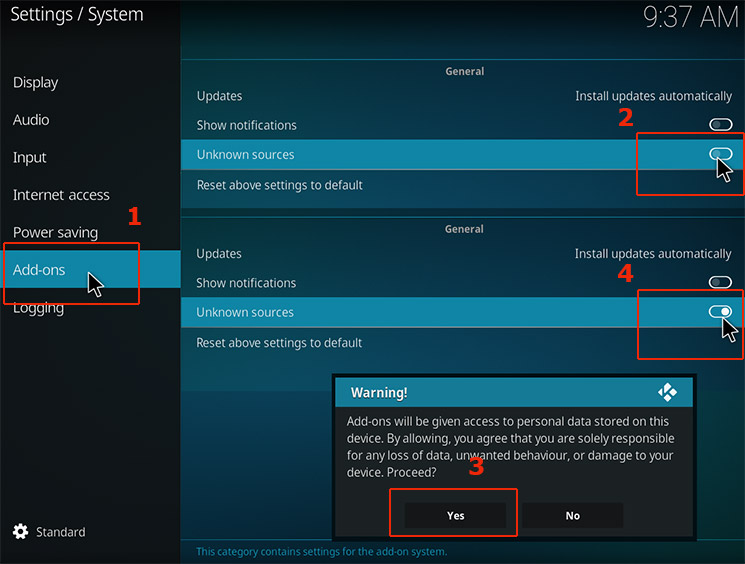Click Reset above settings to default in lower panel
The height and width of the screenshot is (564, 745).
click(x=279, y=343)
